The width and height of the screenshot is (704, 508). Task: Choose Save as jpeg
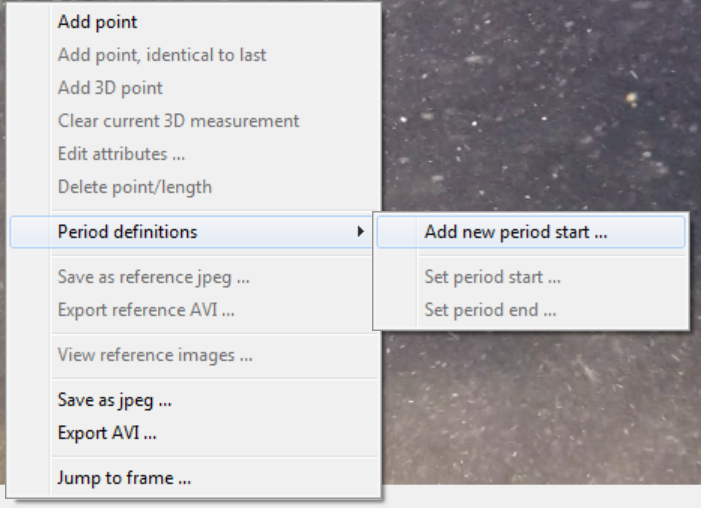(x=115, y=400)
